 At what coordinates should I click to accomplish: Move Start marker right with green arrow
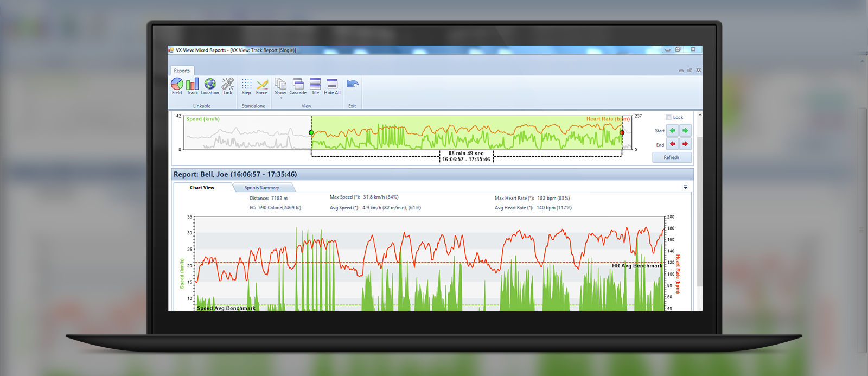[685, 130]
